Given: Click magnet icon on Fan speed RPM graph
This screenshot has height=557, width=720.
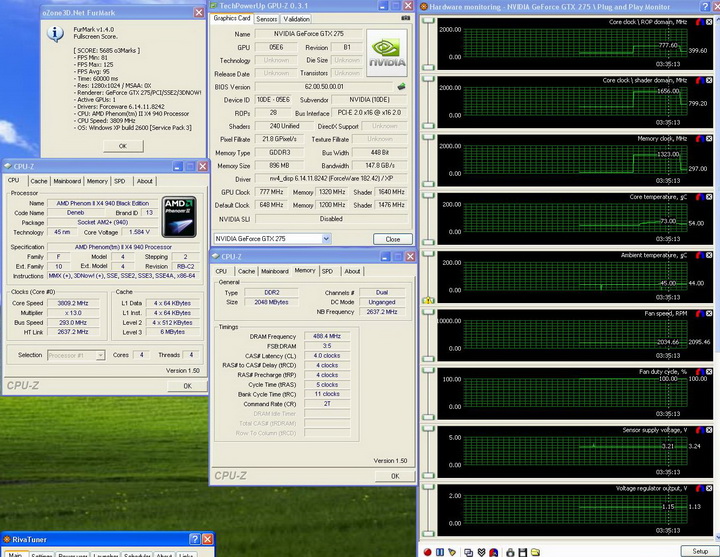Looking at the screenshot, I should [x=700, y=313].
